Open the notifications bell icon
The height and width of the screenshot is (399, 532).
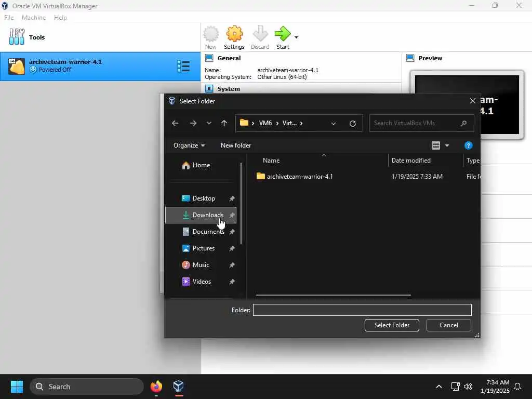pyautogui.click(x=518, y=387)
